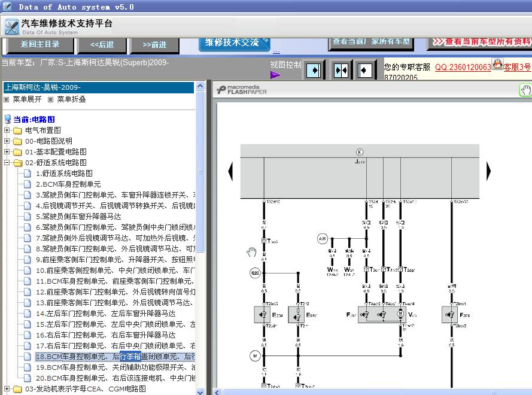Click 当前:电路图 heading

[34, 120]
